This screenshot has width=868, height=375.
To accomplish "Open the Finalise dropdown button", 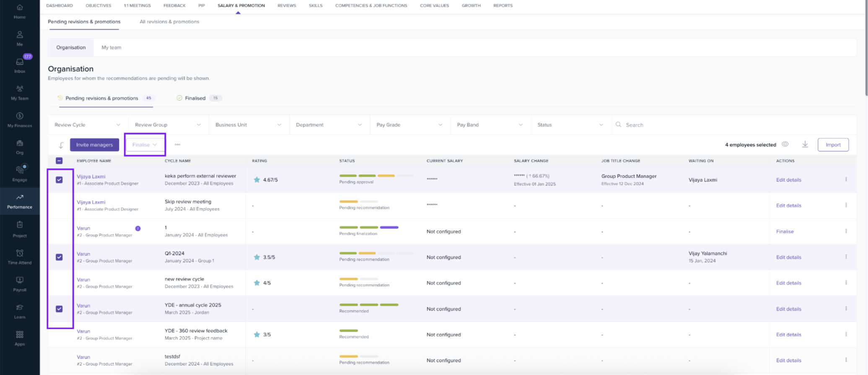I will click(x=145, y=145).
